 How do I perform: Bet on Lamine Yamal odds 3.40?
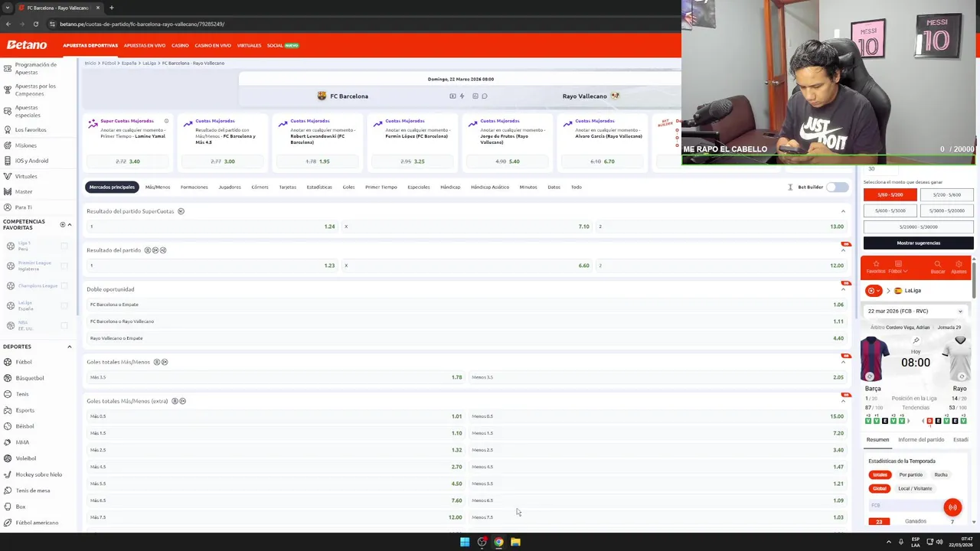(x=127, y=161)
